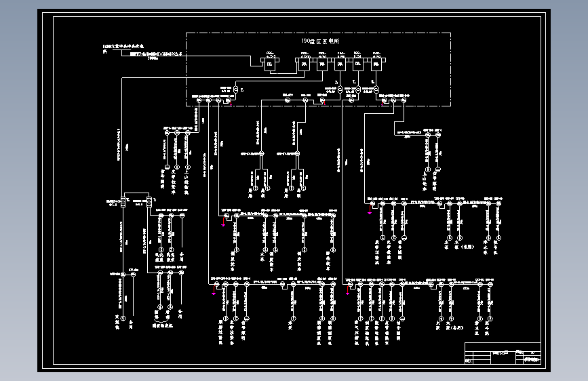Image resolution: width=588 pixels, height=381 pixels.
Task: Select the dash-dot substation boundary rectangle
Action: 318,69
